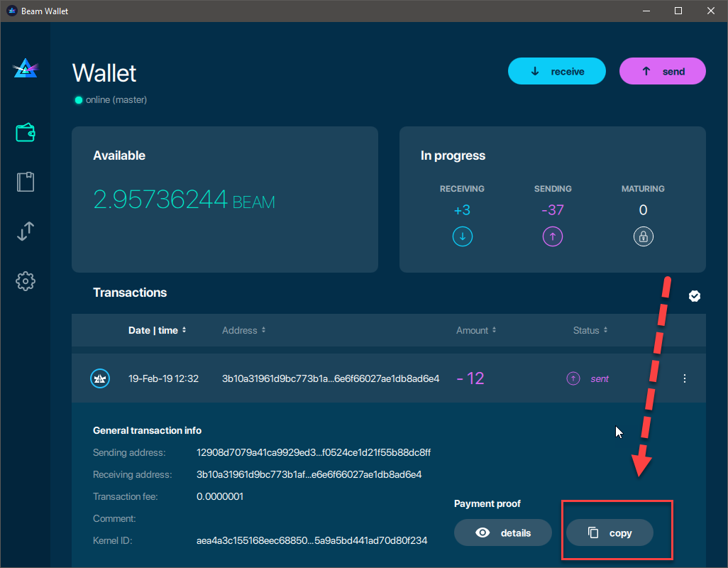The width and height of the screenshot is (728, 568).
Task: Select the UTXO page icon in sidebar
Action: click(25, 182)
